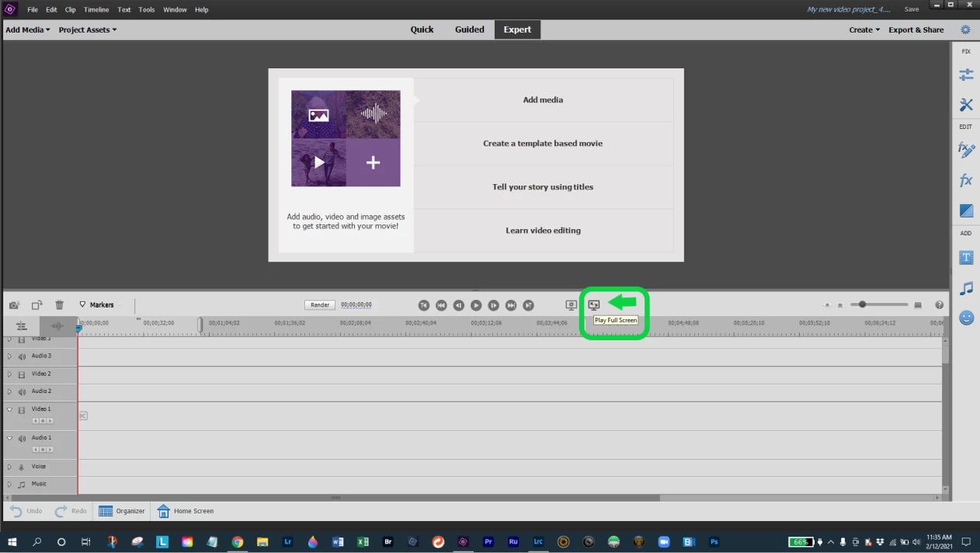Collapse the Video 1 track
The height and width of the screenshot is (553, 980).
[x=9, y=409]
